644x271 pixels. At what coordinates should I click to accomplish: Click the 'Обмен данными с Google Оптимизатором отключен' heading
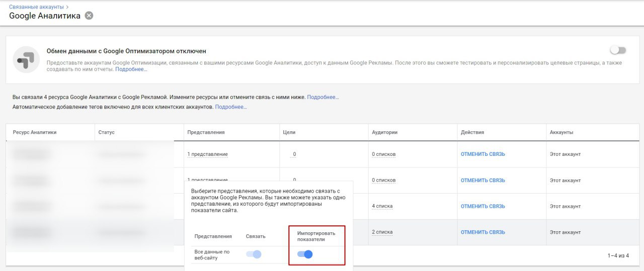(126, 51)
